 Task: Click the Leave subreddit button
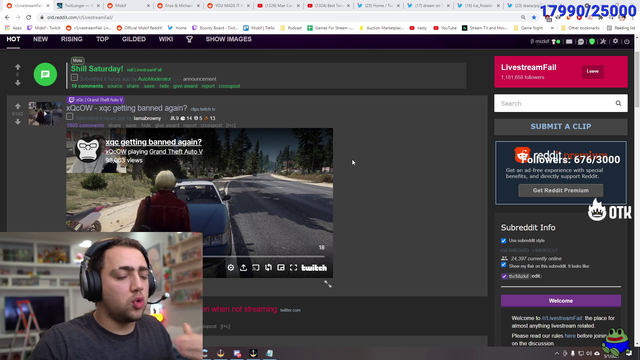[x=593, y=71]
